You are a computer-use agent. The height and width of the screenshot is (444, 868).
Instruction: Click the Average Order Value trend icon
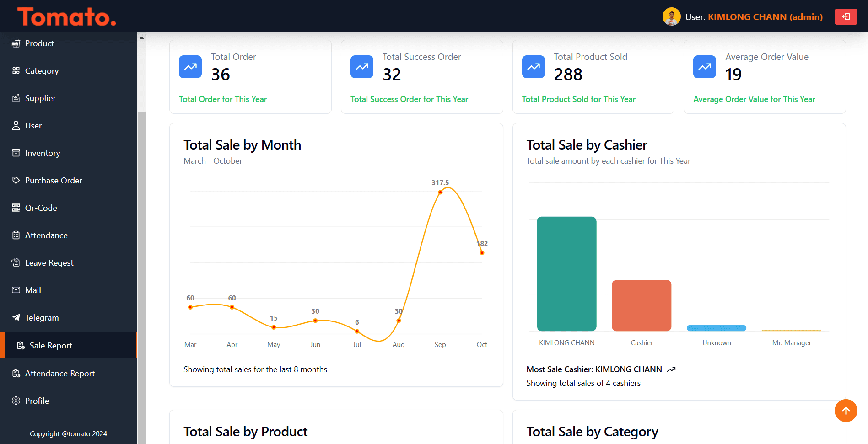705,67
